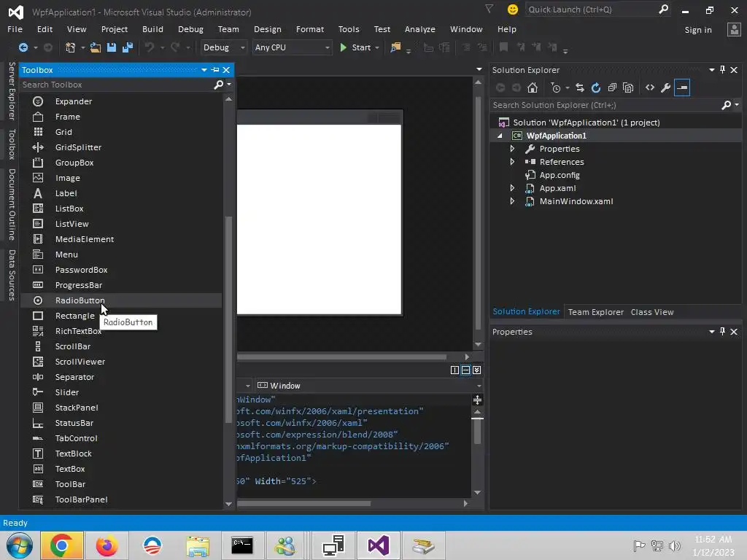Select RadioButton in the Toolbox
The height and width of the screenshot is (560, 747).
pos(120,300)
